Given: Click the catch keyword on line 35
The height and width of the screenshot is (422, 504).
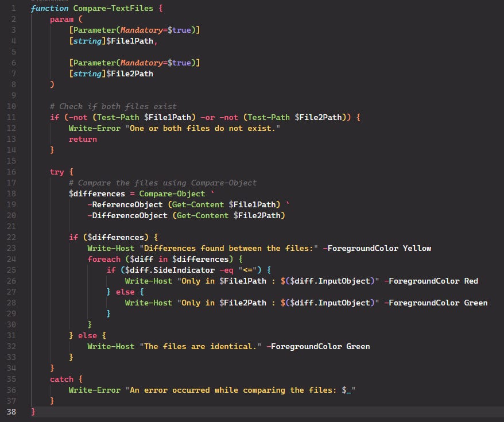Looking at the screenshot, I should point(62,379).
